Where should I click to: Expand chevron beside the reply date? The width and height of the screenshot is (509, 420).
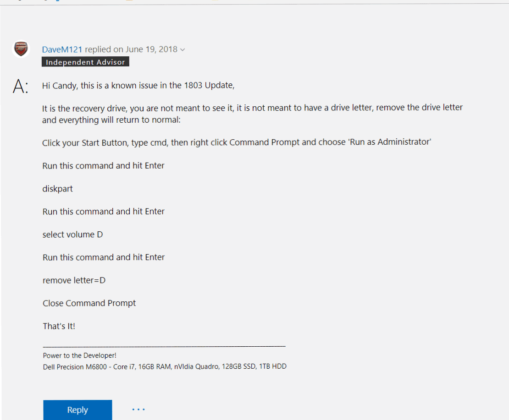tap(183, 50)
